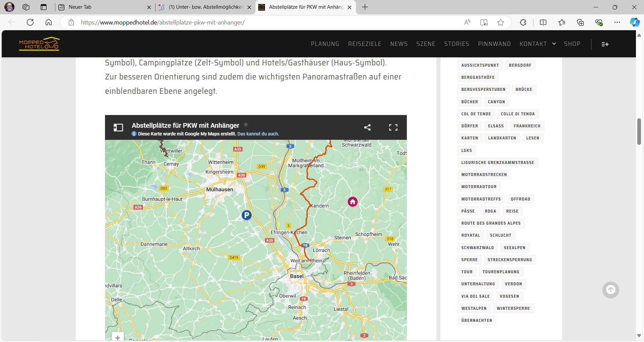This screenshot has width=644, height=342.
Task: Star the Abstellplätze map
Action: (246, 124)
